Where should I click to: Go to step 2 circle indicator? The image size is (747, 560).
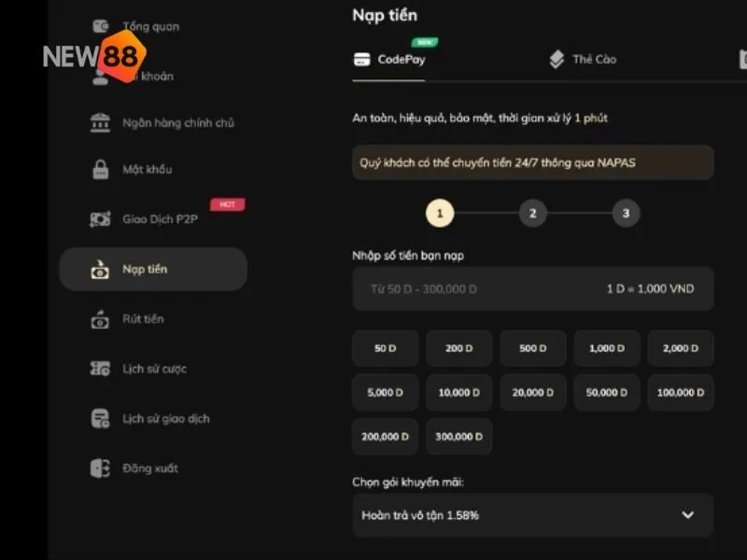[x=532, y=214]
